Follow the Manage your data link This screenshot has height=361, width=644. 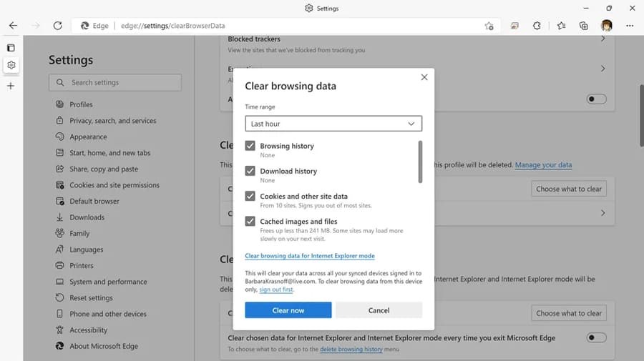[543, 165]
